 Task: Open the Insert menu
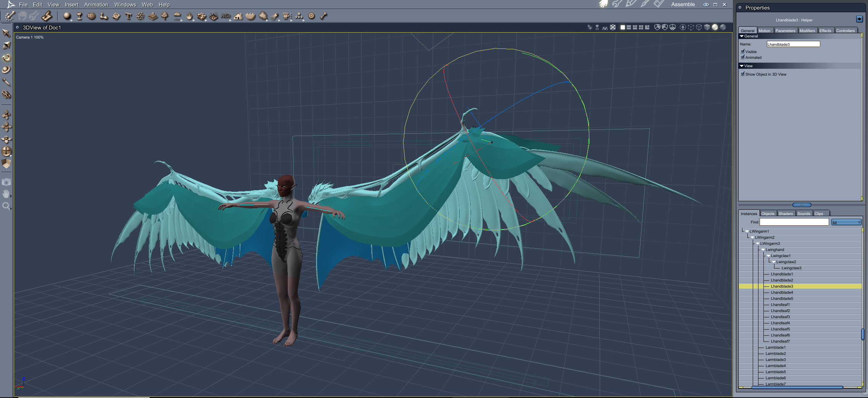(x=71, y=5)
